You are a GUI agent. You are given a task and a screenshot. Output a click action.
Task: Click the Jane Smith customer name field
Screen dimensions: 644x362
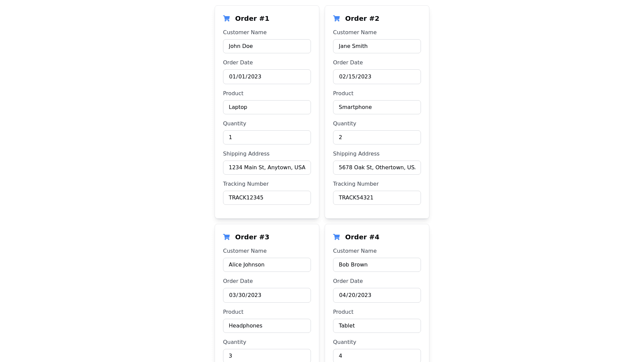click(377, 46)
